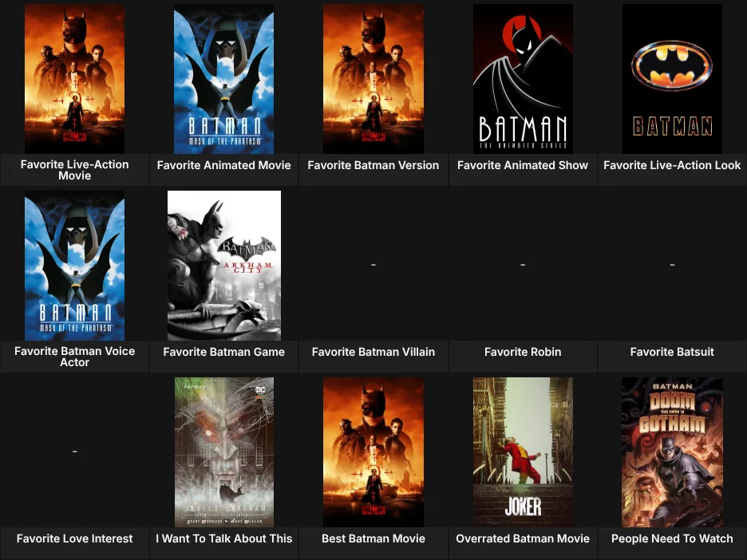Click the "Favorite Love Interest" label

point(75,538)
